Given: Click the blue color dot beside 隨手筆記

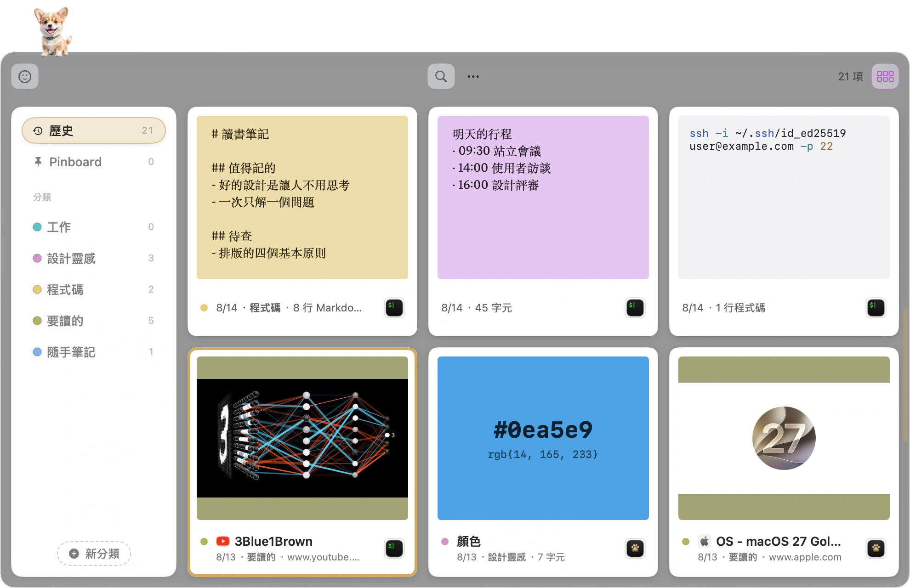Looking at the screenshot, I should click(x=37, y=352).
